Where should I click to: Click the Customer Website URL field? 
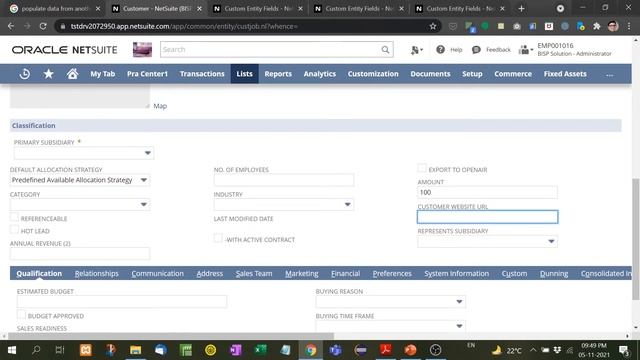click(x=487, y=217)
